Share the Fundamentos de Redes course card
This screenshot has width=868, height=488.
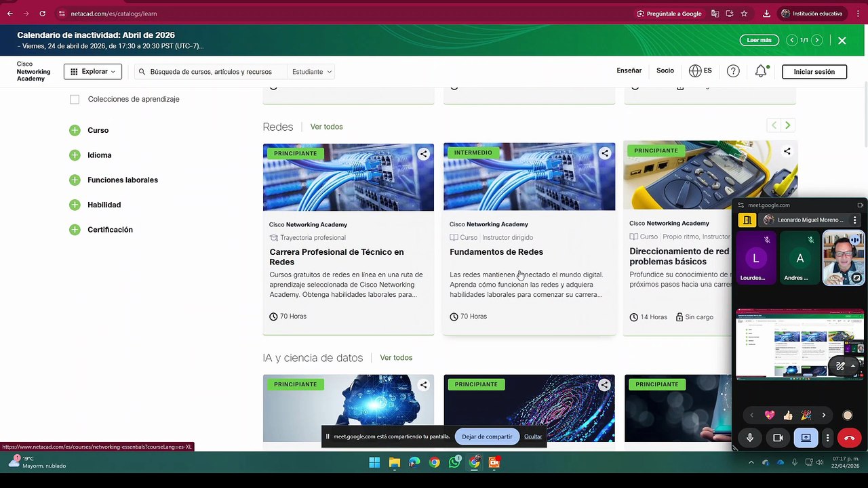tap(604, 153)
